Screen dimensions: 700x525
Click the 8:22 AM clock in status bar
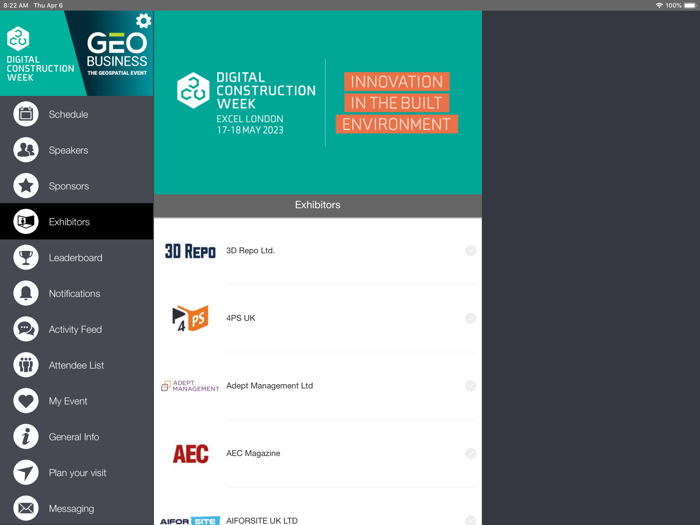point(16,5)
